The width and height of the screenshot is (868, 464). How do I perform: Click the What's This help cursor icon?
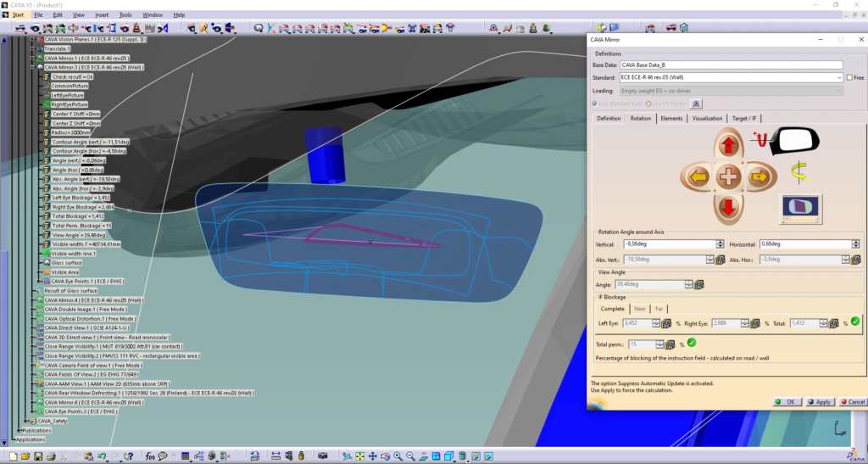[129, 456]
